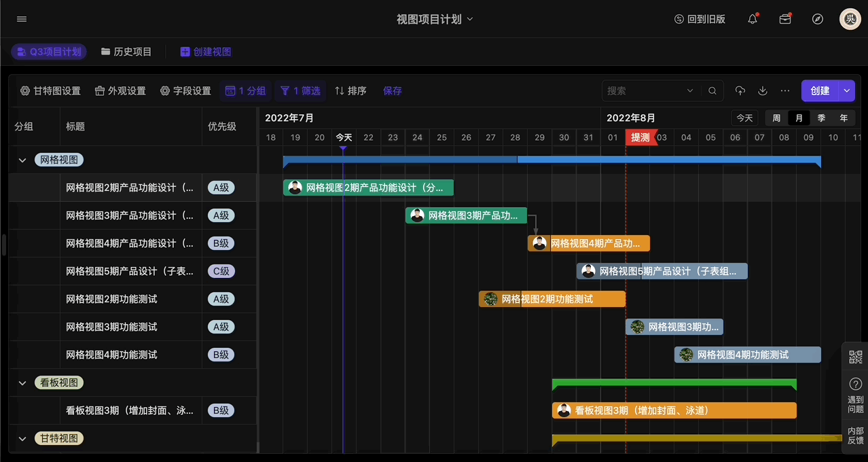Screen dimensions: 868x462
Task: Click the red 提测 milestone marker
Action: [x=640, y=138]
